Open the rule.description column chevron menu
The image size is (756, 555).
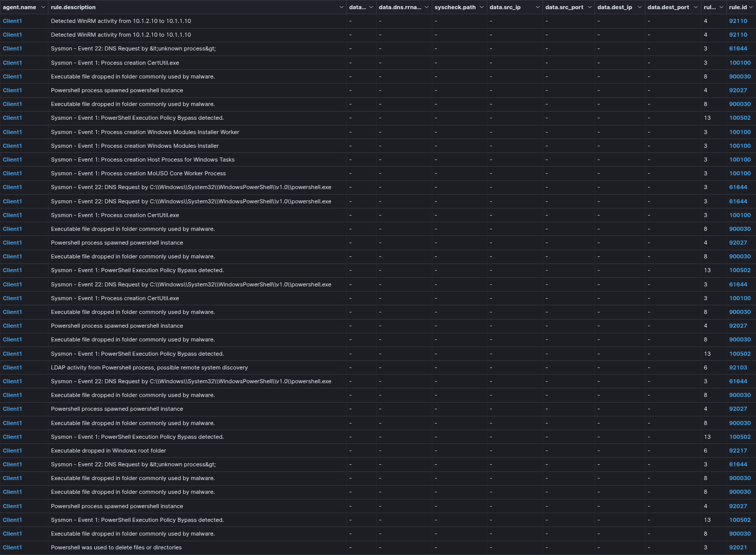point(341,7)
